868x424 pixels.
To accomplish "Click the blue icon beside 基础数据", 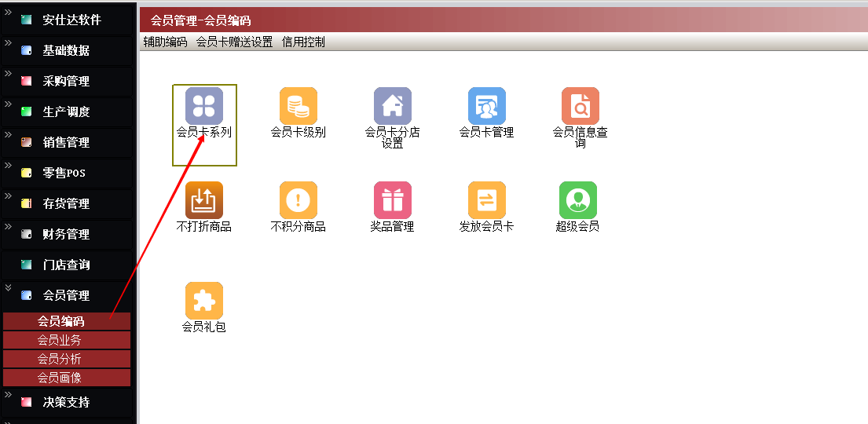I will 26,50.
